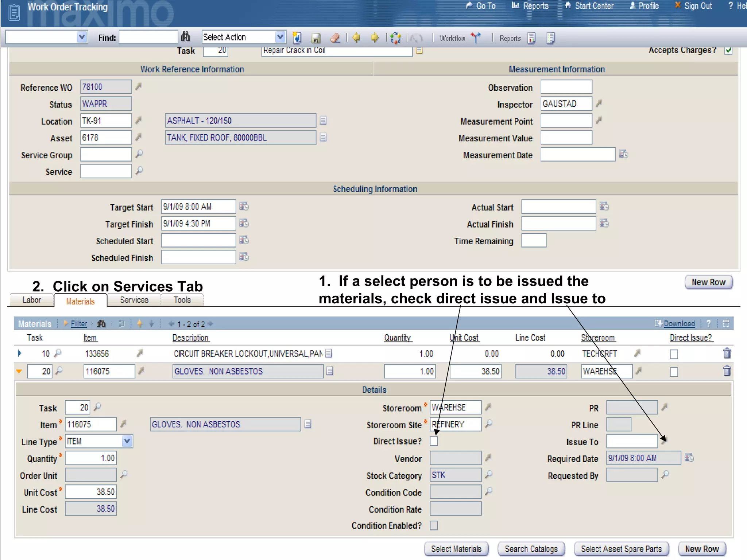Go to the Start Center
The width and height of the screenshot is (747, 560).
pyautogui.click(x=589, y=6)
